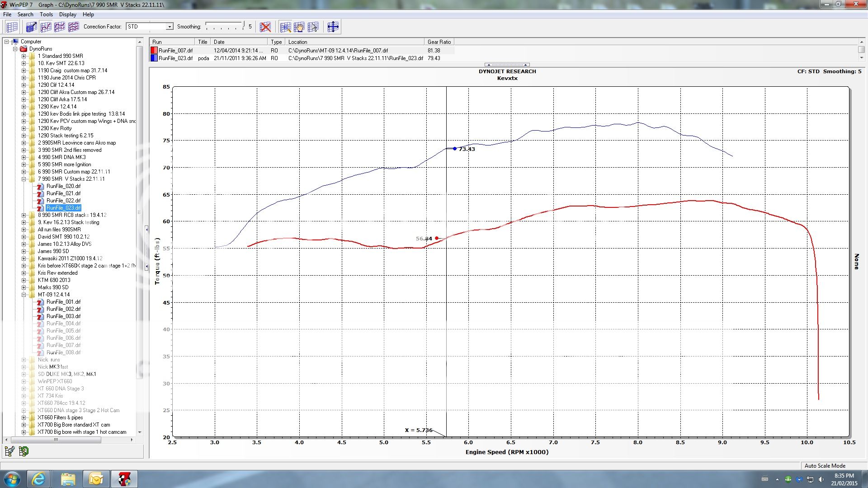Open Internet Explorer from taskbar

click(x=38, y=479)
